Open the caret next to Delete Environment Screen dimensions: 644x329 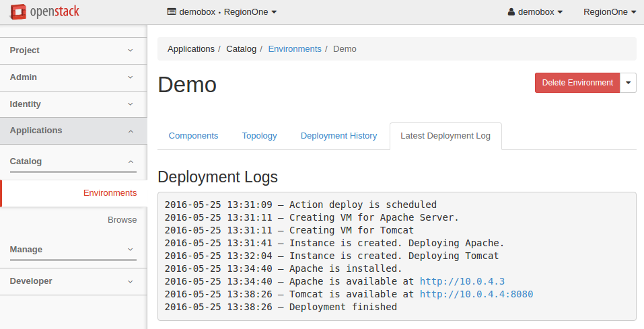(628, 83)
